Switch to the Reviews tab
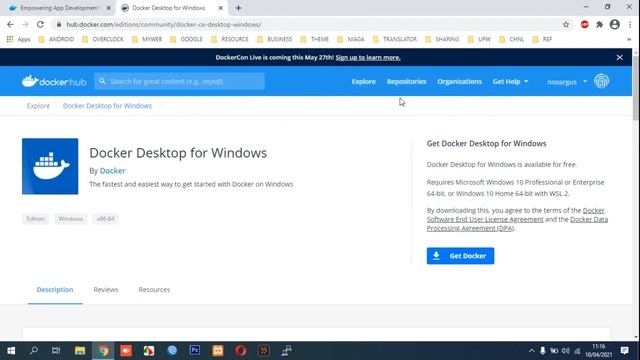 (x=106, y=289)
